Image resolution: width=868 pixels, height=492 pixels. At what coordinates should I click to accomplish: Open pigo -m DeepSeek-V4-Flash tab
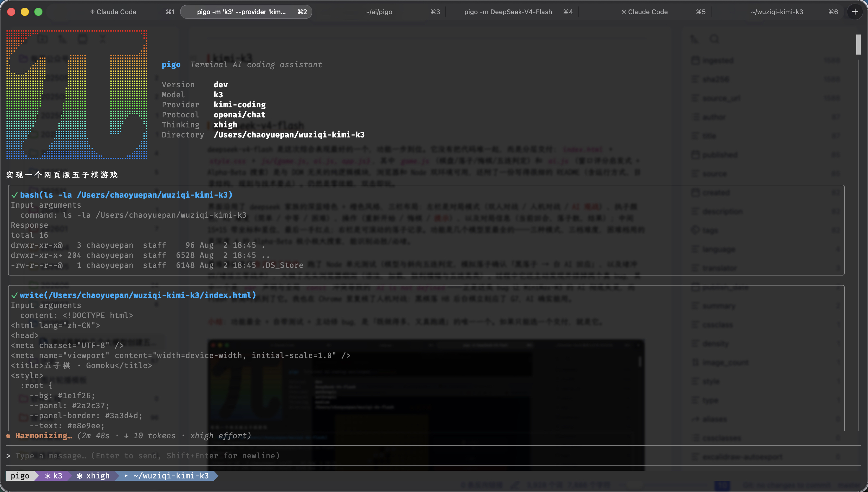point(508,12)
